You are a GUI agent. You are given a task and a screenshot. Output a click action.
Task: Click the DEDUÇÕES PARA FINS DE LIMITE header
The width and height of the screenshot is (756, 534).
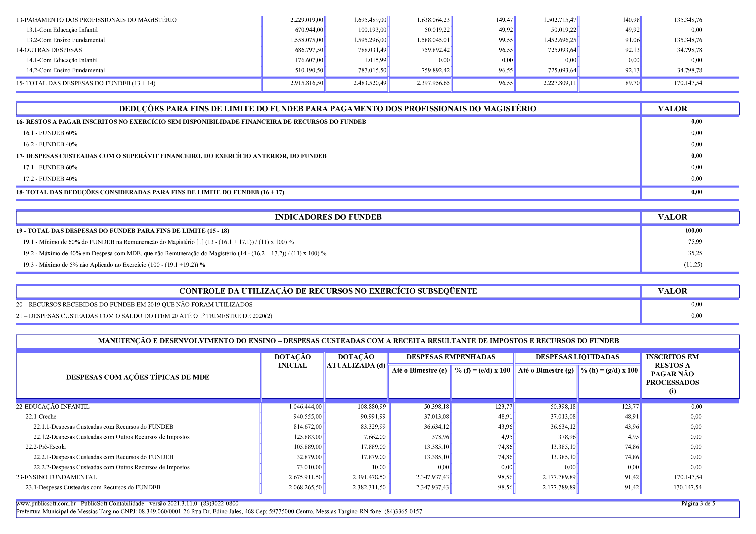[x=327, y=109]
